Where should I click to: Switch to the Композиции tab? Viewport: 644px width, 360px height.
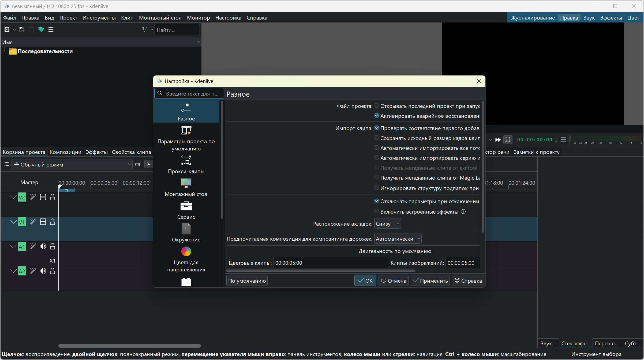[65, 152]
